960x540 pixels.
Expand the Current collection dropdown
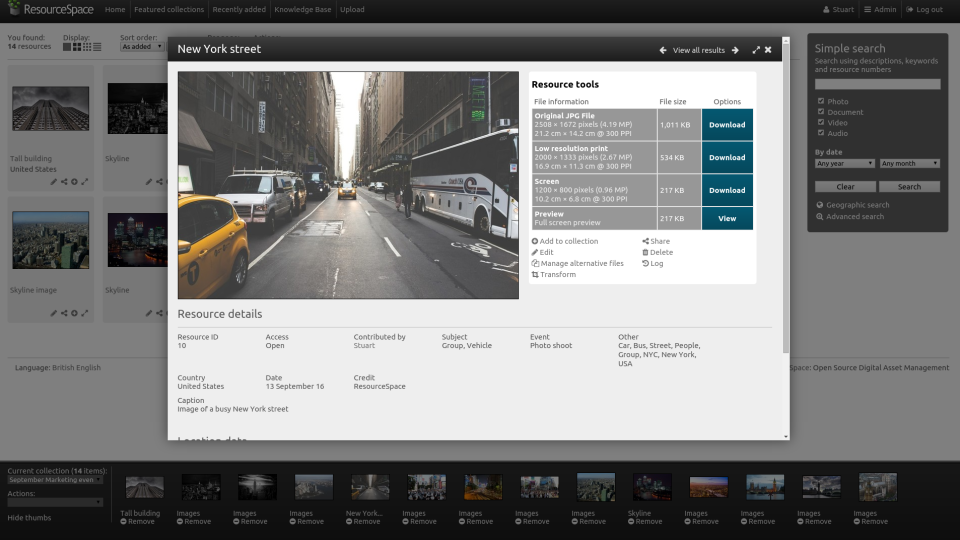coord(56,480)
